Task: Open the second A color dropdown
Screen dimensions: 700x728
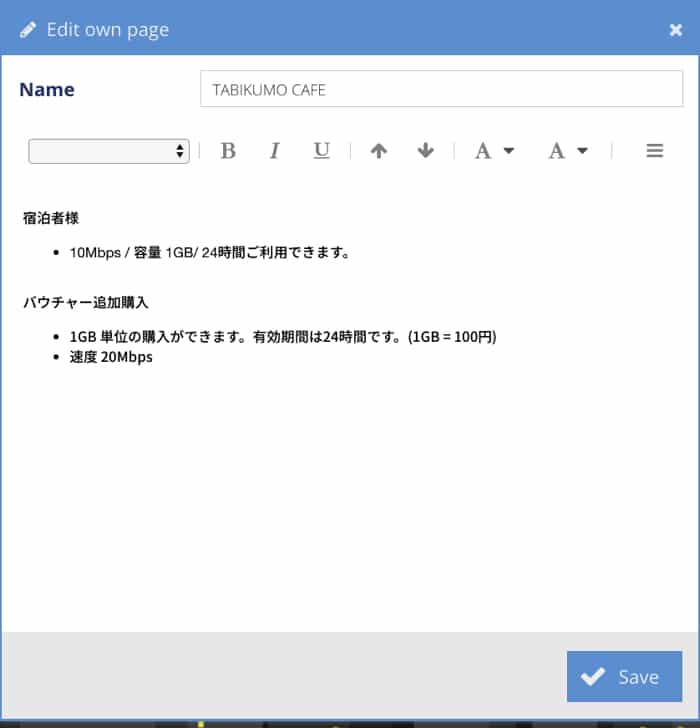Action: click(x=568, y=150)
